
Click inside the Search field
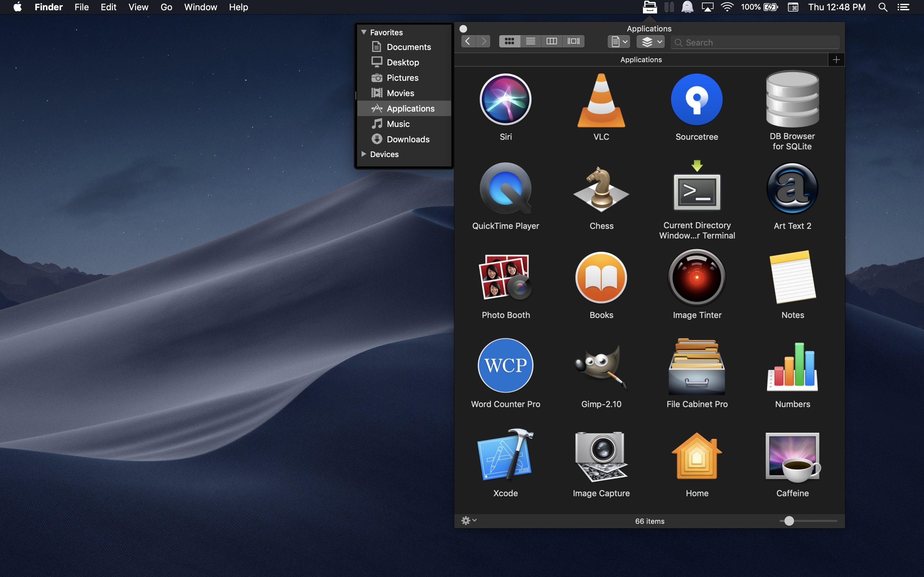point(754,42)
